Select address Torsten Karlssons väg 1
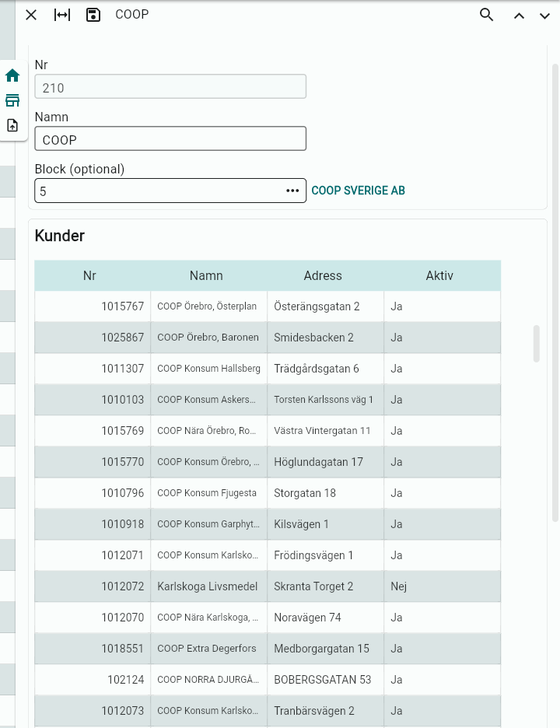The width and height of the screenshot is (560, 728). [x=324, y=400]
